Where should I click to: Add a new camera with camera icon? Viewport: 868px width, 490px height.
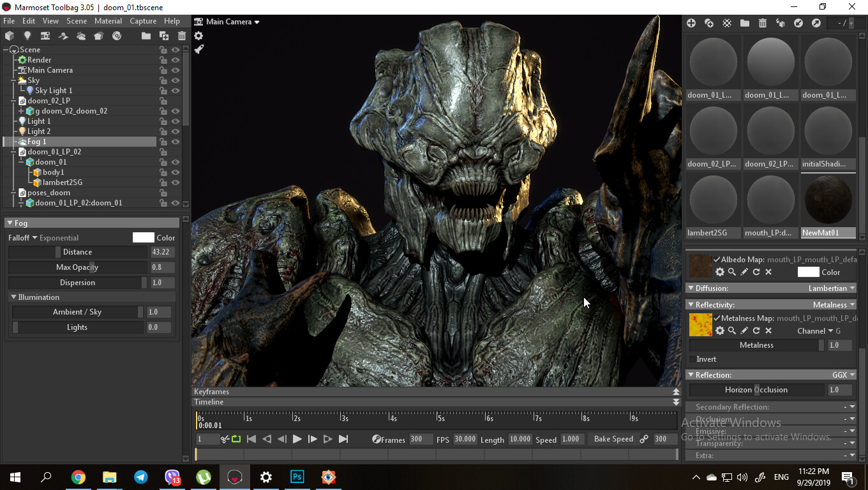(45, 36)
